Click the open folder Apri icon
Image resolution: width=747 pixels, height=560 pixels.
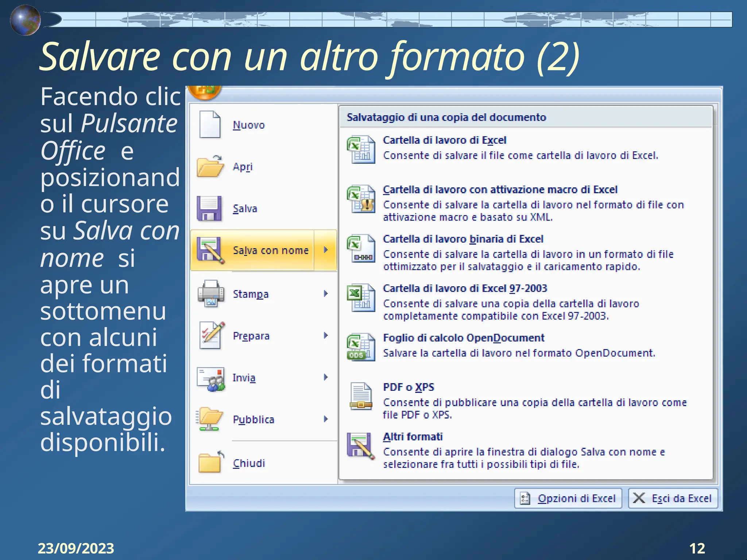210,166
